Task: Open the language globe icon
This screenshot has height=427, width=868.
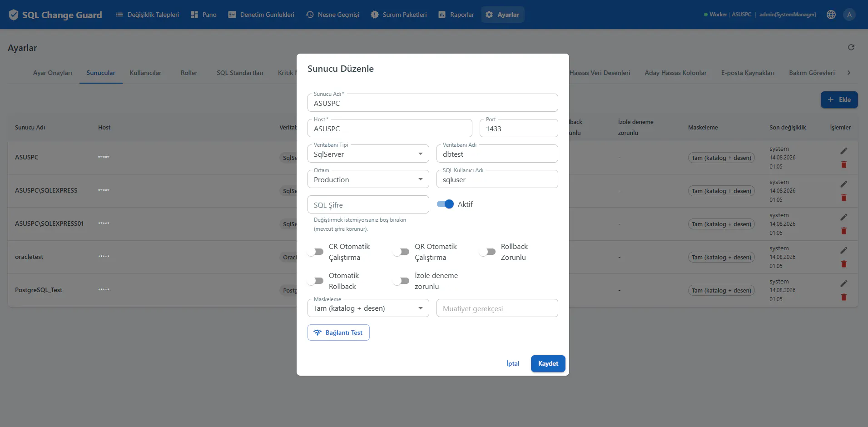Action: click(x=831, y=15)
